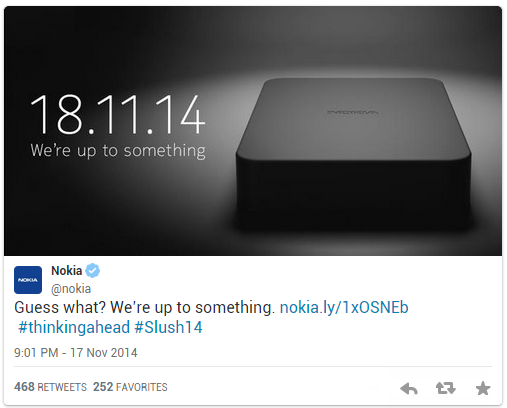Click the Nokia logo on the black box
This screenshot has height=408, width=507.
[x=353, y=112]
